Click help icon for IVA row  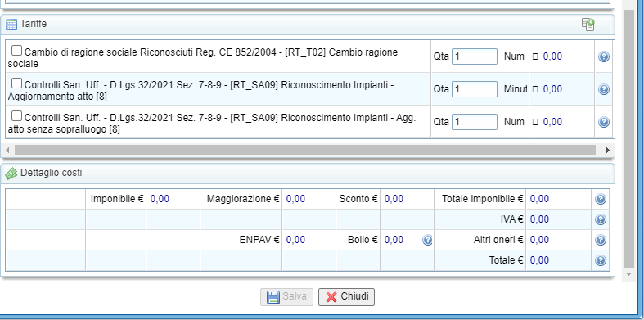(601, 219)
